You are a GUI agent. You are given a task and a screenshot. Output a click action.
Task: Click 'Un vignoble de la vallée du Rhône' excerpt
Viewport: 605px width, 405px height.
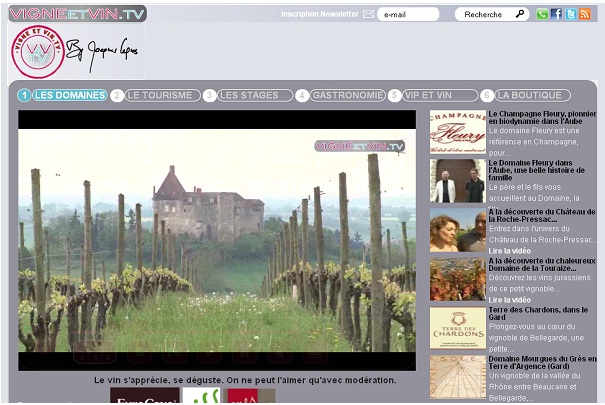tap(533, 386)
